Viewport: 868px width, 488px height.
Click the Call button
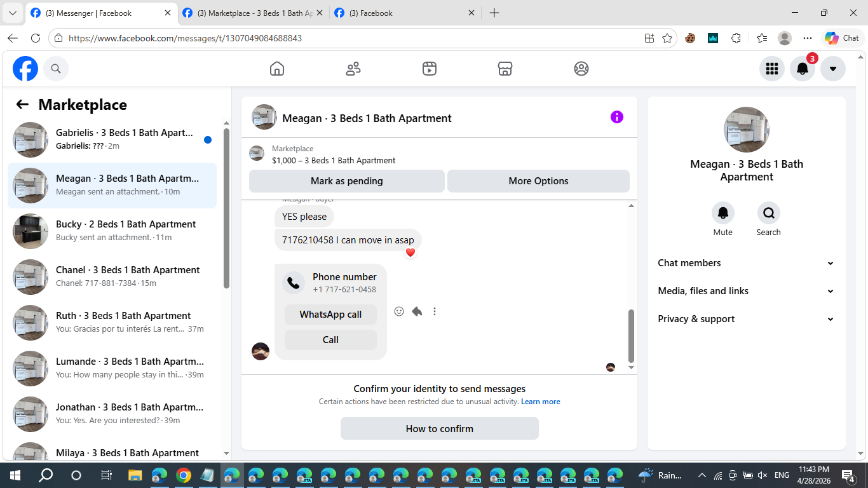tap(330, 340)
